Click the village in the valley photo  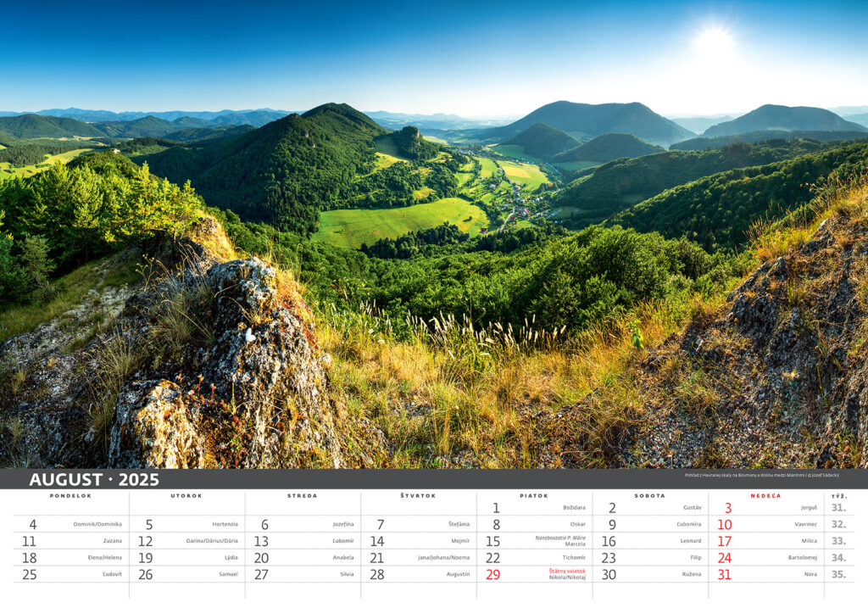point(517,204)
